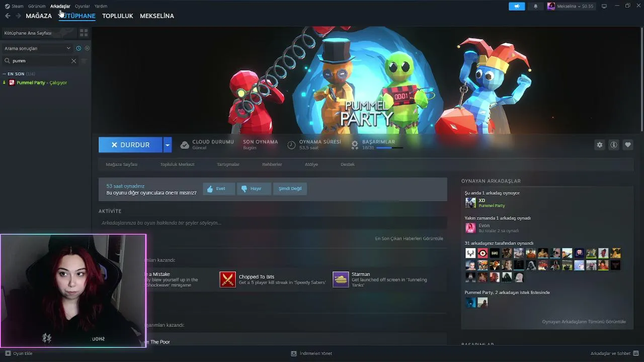Click the Cloud Durumu status icon
The width and height of the screenshot is (644, 362).
pos(185,145)
